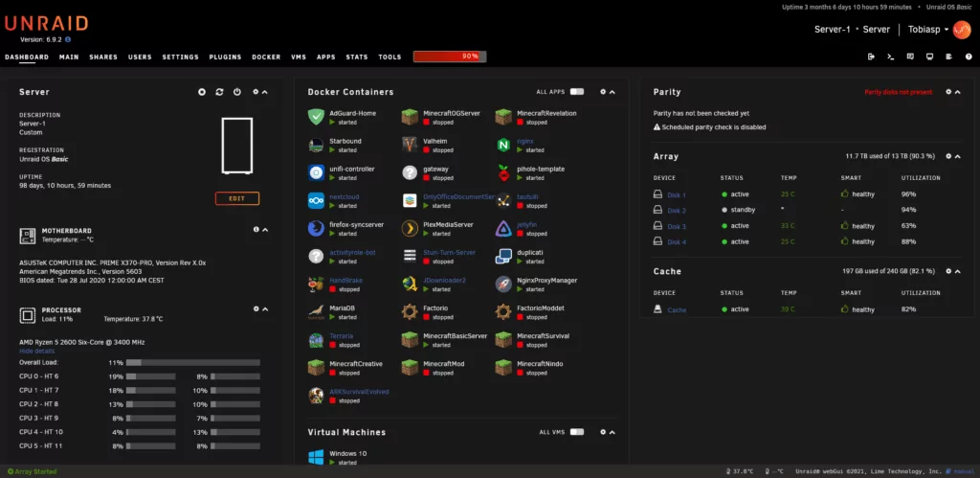Click the EDIT button under server case
Viewport: 980px width, 478px height.
pos(237,198)
